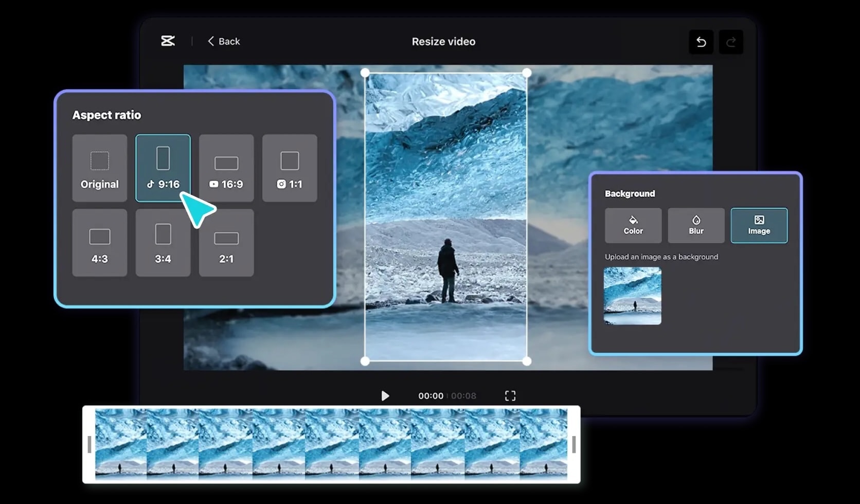Click the CapCut logo icon
The height and width of the screenshot is (504, 860).
click(x=168, y=41)
